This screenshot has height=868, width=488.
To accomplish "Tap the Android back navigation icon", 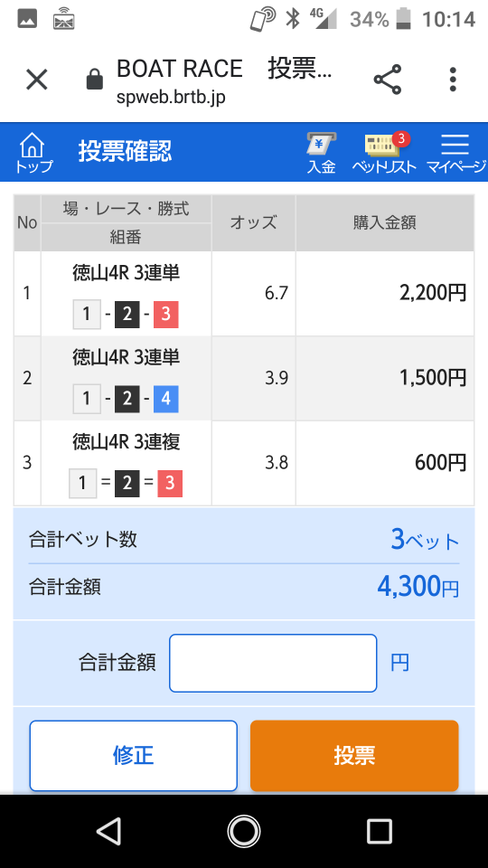I will pos(108,832).
